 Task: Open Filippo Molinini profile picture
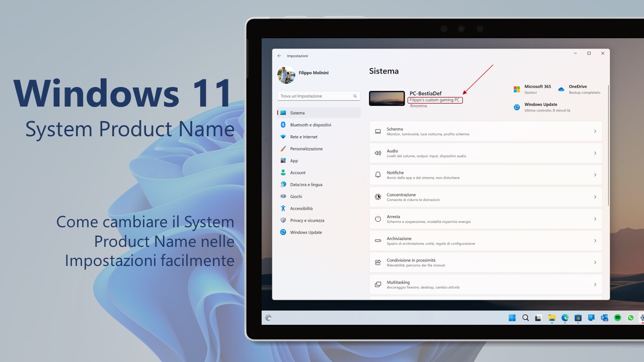pyautogui.click(x=286, y=75)
